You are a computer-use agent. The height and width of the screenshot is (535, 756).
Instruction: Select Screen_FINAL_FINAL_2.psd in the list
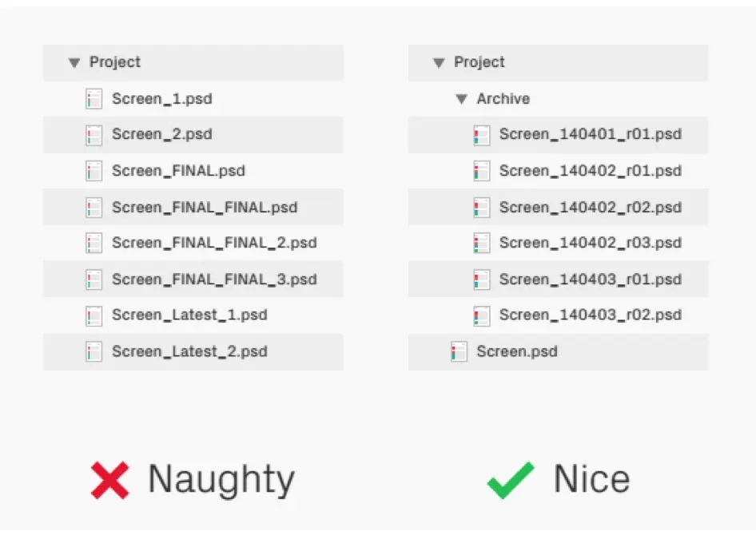[214, 243]
